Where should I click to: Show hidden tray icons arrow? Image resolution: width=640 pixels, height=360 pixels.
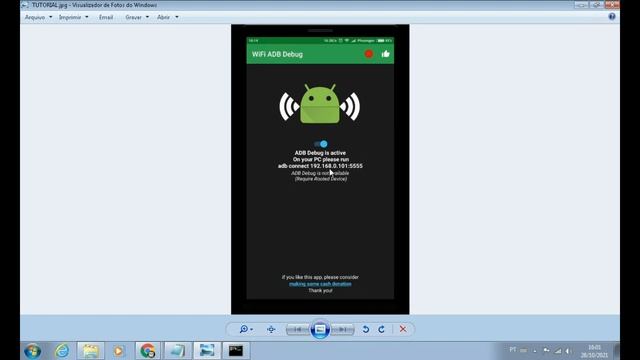coord(535,351)
